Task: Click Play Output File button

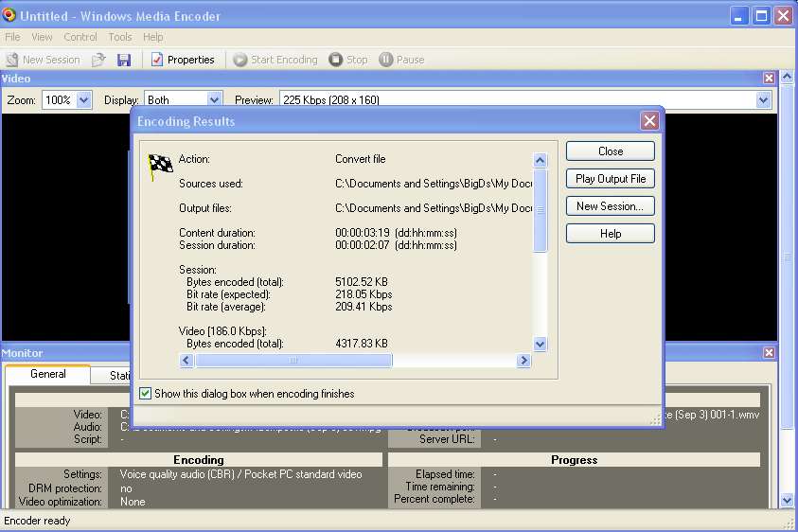Action: click(611, 179)
